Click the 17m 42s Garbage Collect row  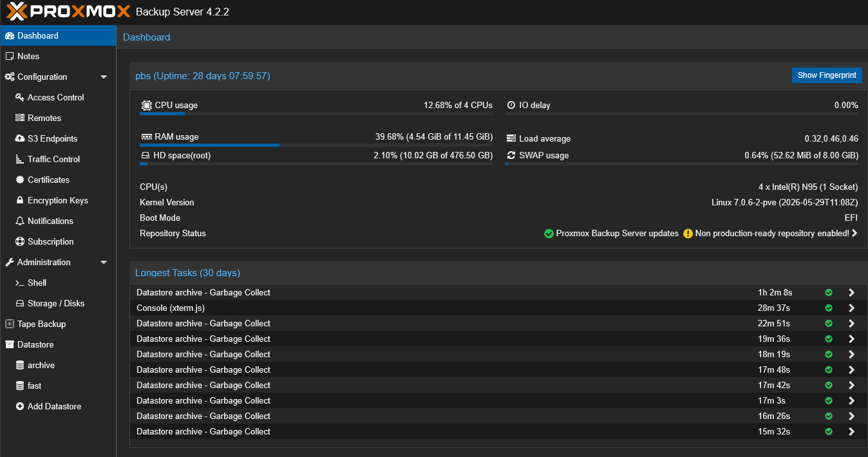pos(498,386)
